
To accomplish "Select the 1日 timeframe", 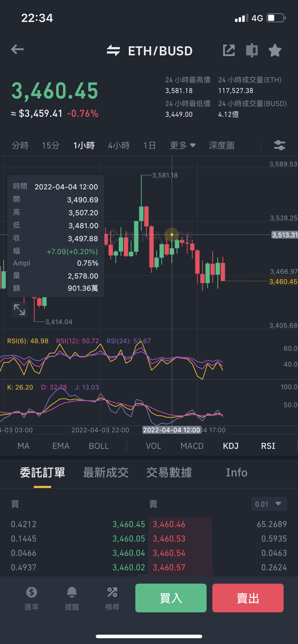I will [x=150, y=146].
